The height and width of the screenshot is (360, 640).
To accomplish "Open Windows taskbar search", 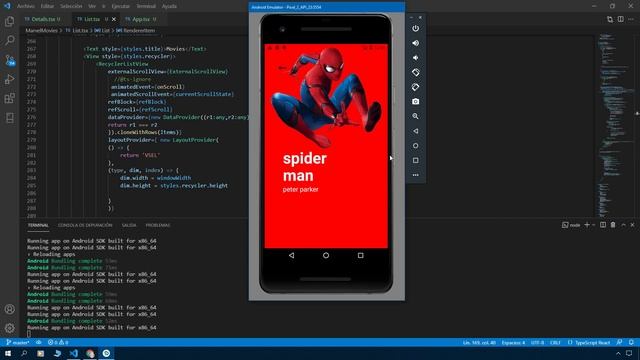I will click(24, 353).
